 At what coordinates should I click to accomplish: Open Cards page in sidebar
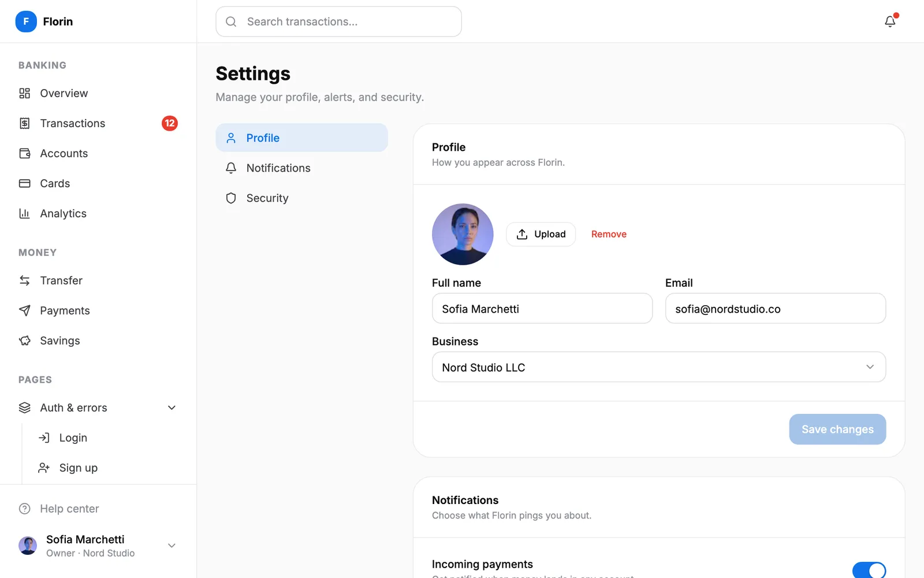[x=98, y=183]
